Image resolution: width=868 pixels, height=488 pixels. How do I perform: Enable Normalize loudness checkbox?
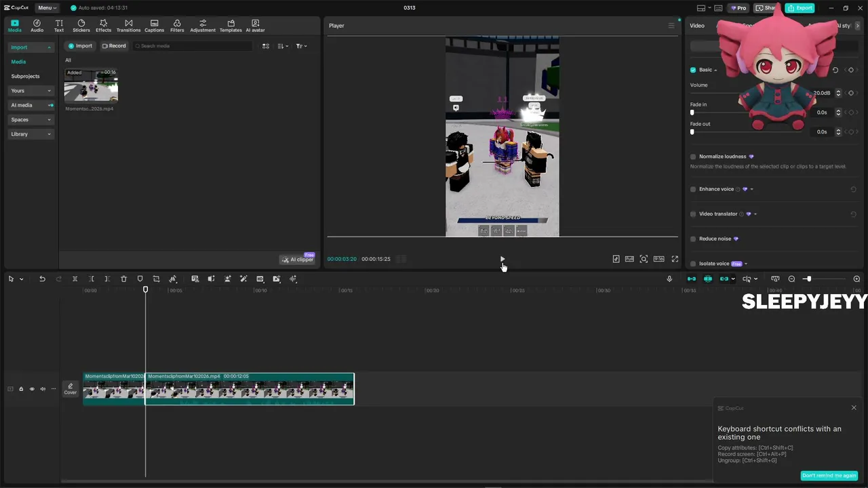(x=693, y=157)
